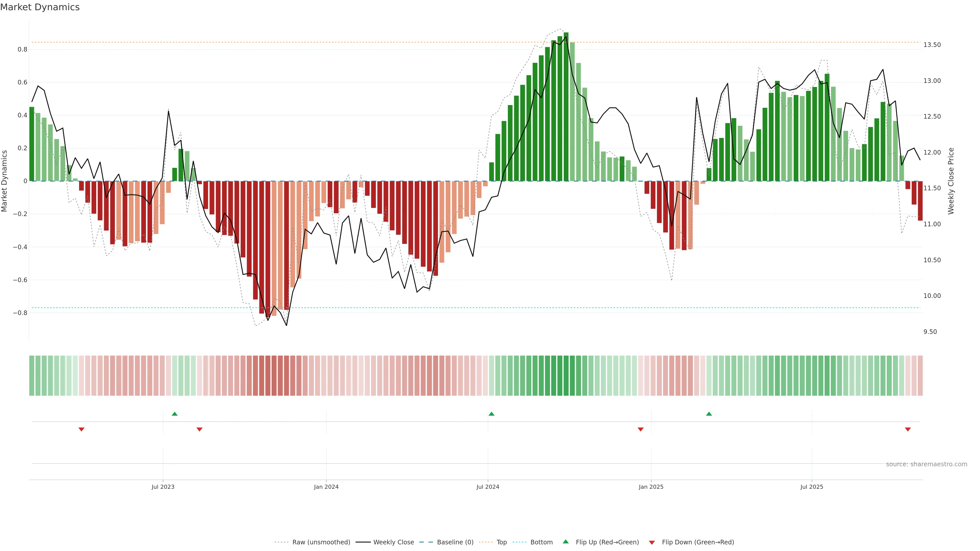Screen dimensions: 980x551
Task: Click the last red flip-down marker at far right
Action: [908, 429]
